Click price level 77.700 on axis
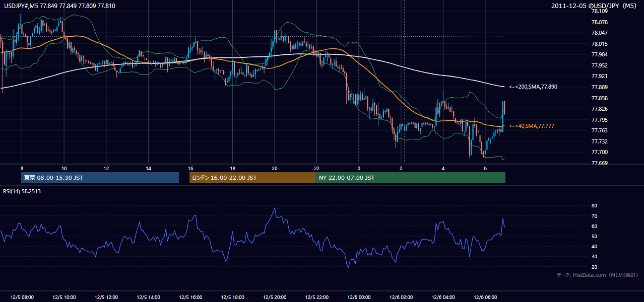Screen dimensions: 644x302 coord(600,152)
